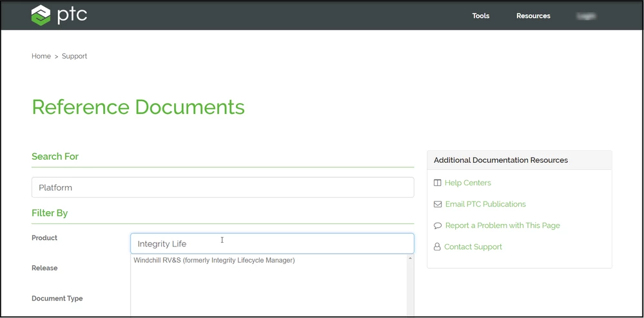The width and height of the screenshot is (644, 318).
Task: Open the Help Centers link
Action: (468, 183)
